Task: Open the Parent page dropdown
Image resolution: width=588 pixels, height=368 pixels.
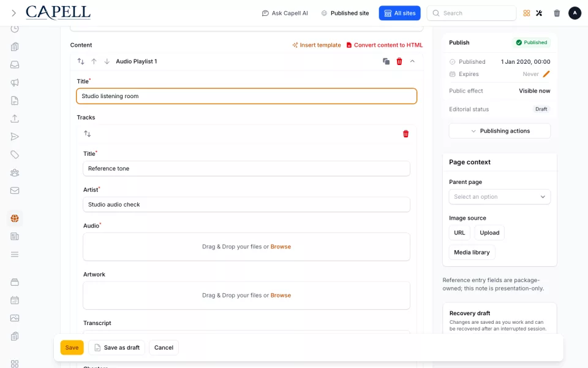Action: 500,197
